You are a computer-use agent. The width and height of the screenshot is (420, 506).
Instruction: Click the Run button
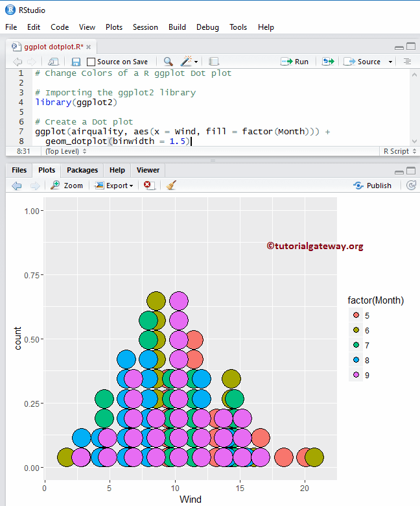point(295,62)
